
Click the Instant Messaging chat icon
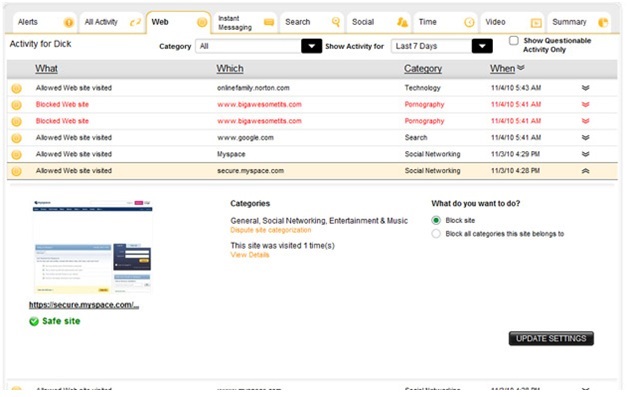[269, 22]
